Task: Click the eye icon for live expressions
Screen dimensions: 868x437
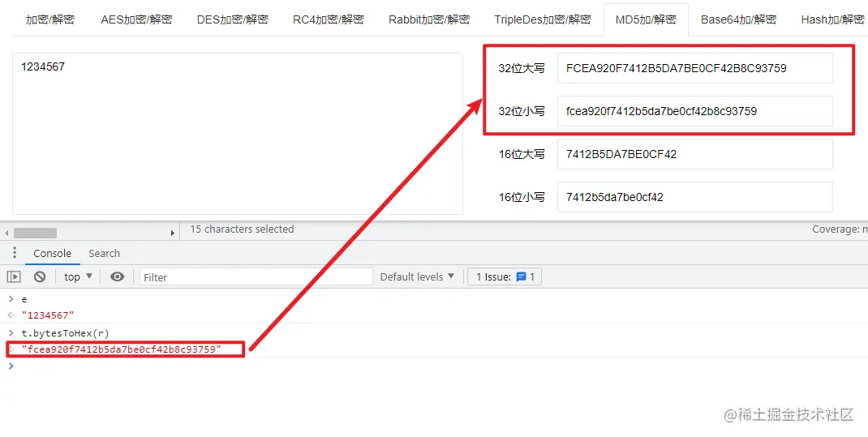Action: [117, 276]
